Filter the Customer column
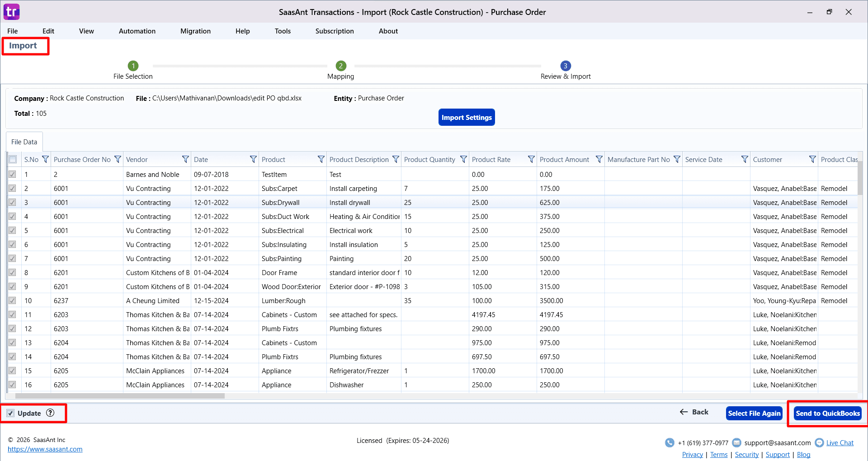Image resolution: width=868 pixels, height=461 pixels. (812, 159)
